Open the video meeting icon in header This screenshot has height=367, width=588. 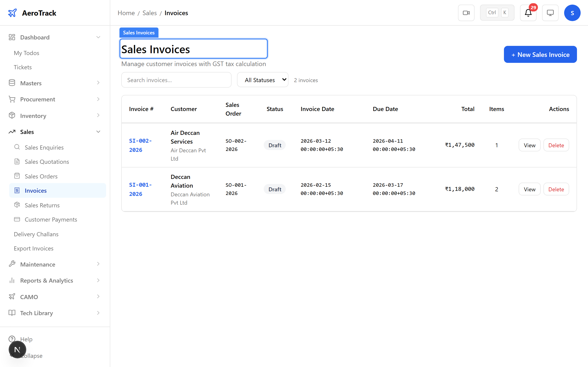click(x=466, y=13)
